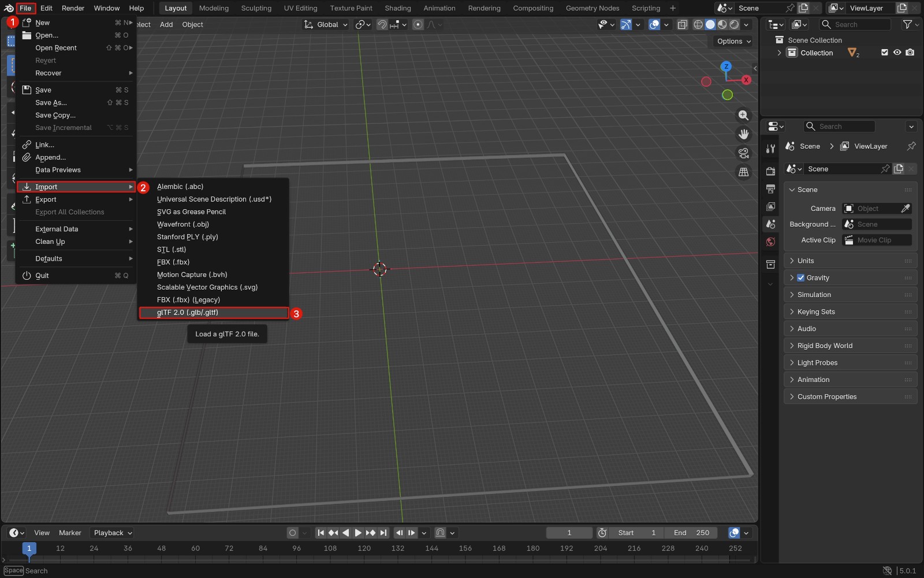Open the Collection properties tab icon
The image size is (924, 578).
pos(770,265)
